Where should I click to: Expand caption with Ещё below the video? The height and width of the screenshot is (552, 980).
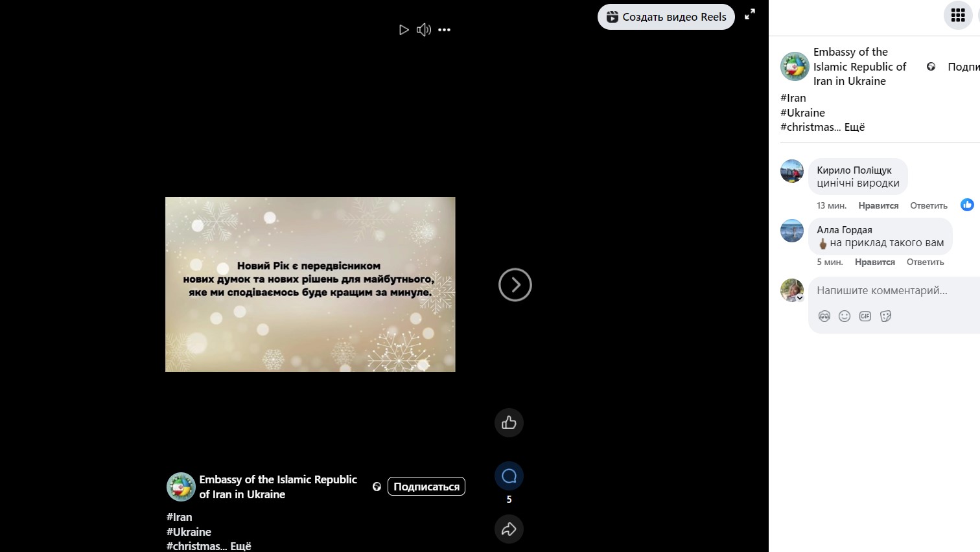click(x=240, y=546)
